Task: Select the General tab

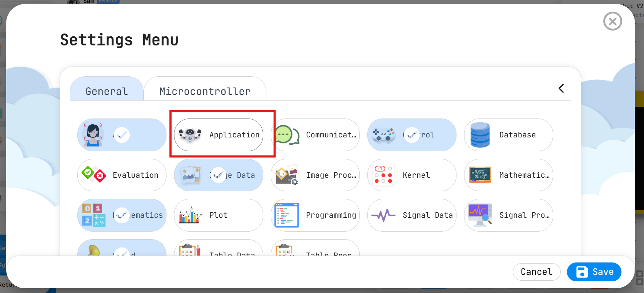Action: coord(106,91)
